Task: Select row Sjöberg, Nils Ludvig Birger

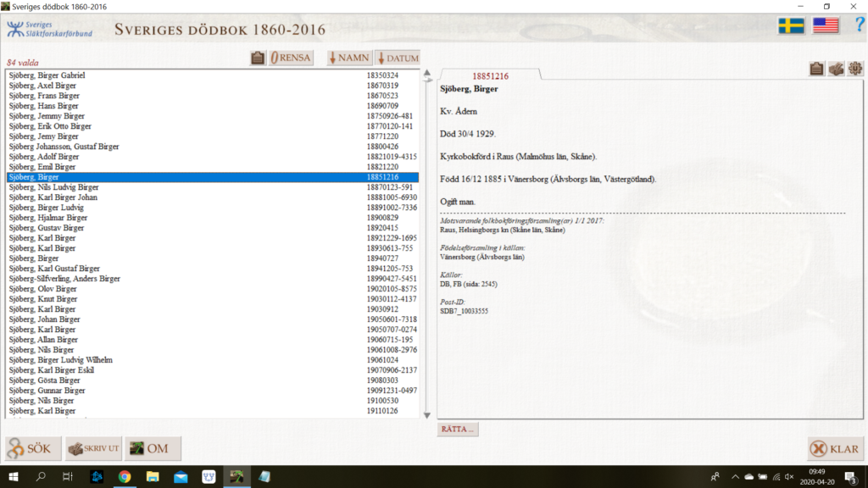Action: pos(213,187)
